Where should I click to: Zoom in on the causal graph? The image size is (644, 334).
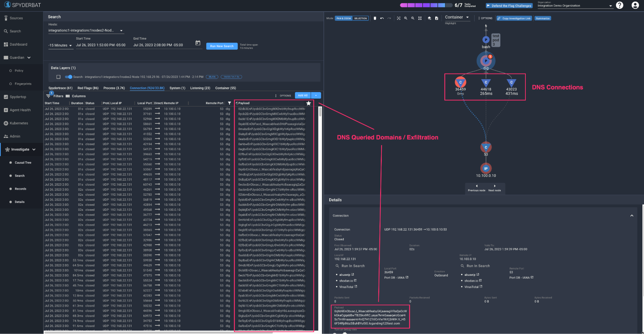pyautogui.click(x=406, y=18)
